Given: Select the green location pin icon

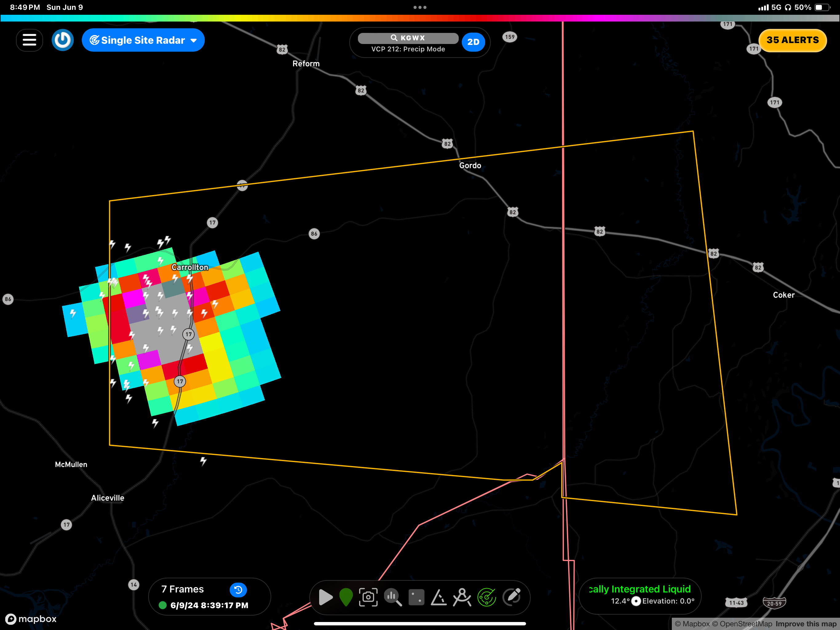Looking at the screenshot, I should coord(346,597).
